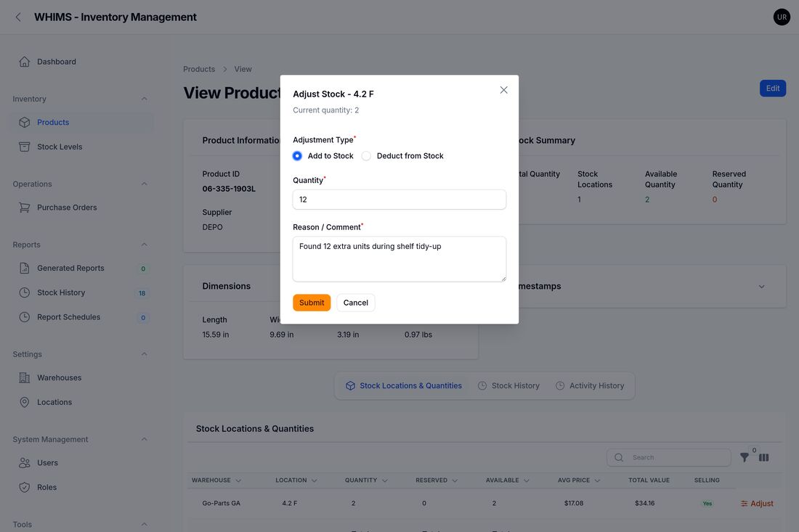
Task: Close the Adjust Stock dialog with X
Action: [x=503, y=90]
